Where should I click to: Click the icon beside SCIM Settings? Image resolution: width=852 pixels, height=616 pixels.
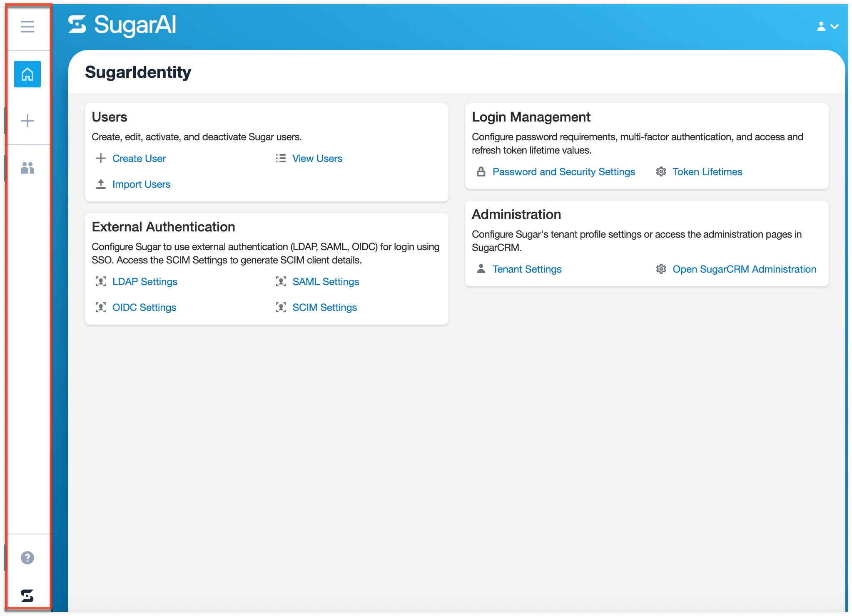coord(281,307)
